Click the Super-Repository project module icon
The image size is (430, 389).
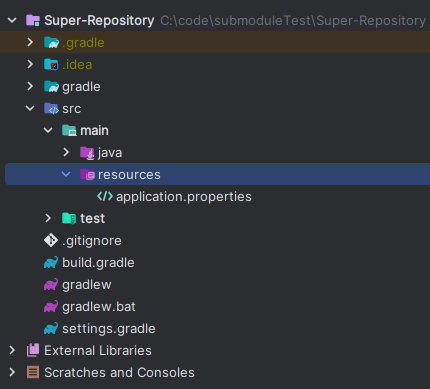click(33, 20)
